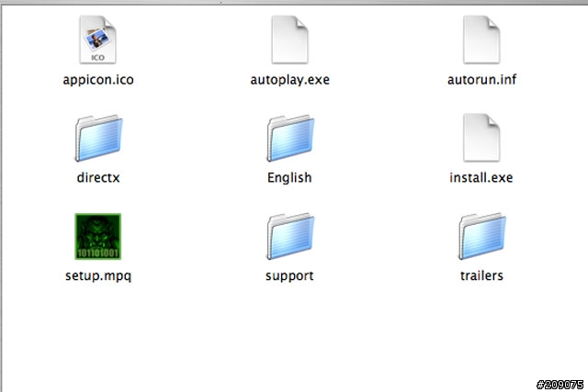Open the trailers folder icon
The width and height of the screenshot is (588, 392).
coord(482,237)
